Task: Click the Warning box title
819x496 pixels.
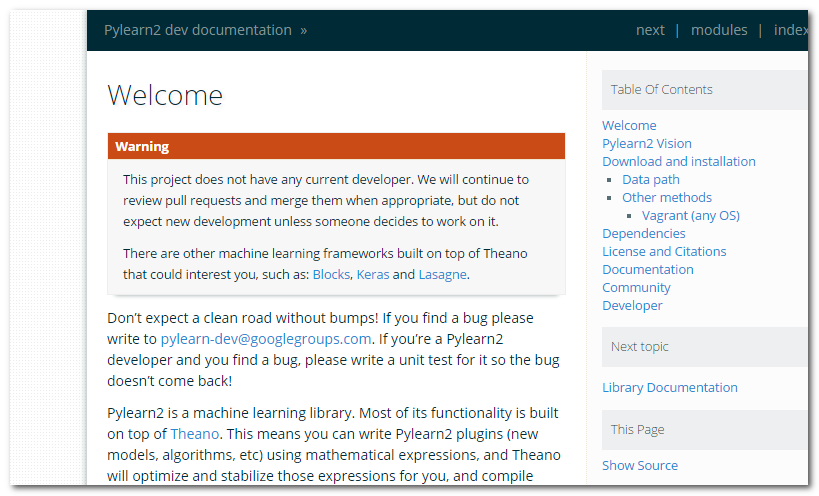Action: point(142,147)
